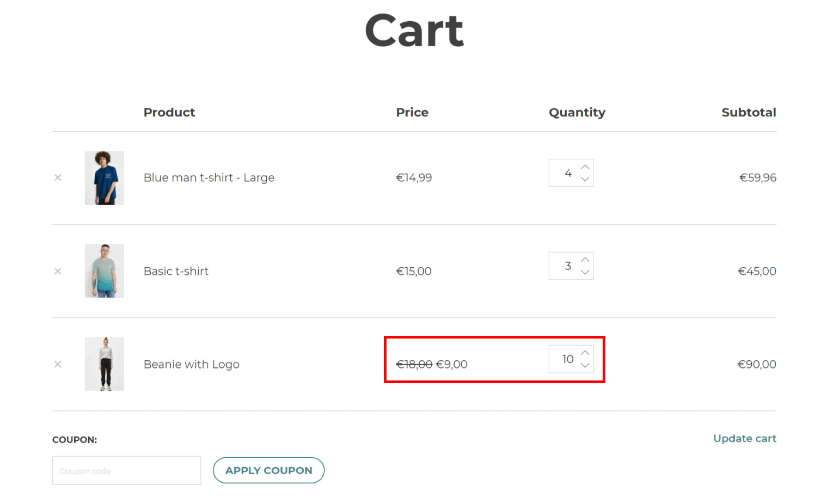Open the Blue man t-shirt product page
The width and height of the screenshot is (833, 504).
[209, 177]
